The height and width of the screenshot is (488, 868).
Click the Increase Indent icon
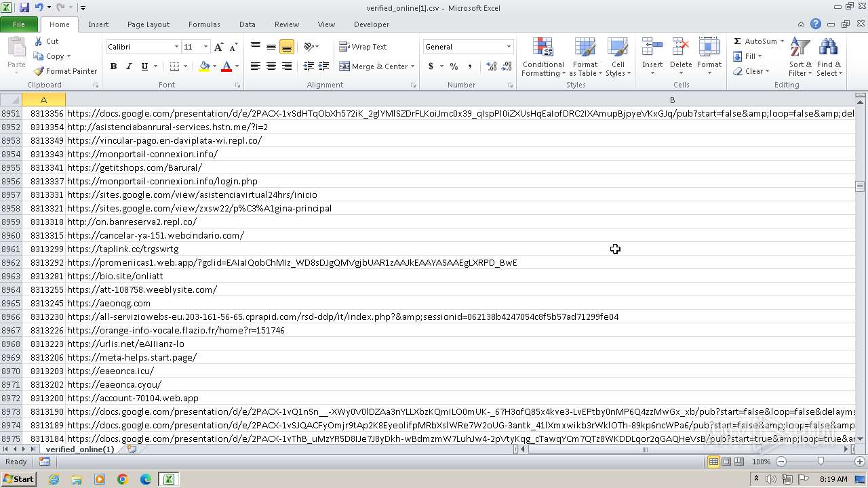tap(324, 66)
